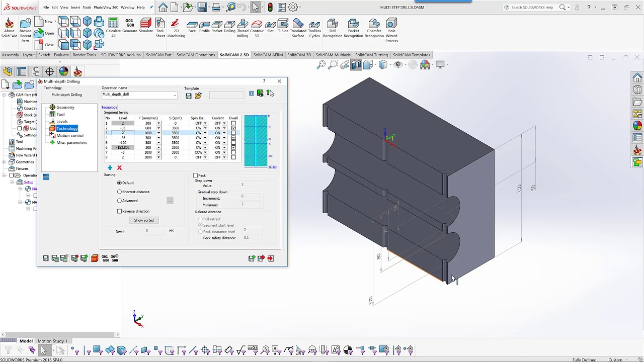Open Chamfer Recognition
Screen dimensions: 644x362
374,28
